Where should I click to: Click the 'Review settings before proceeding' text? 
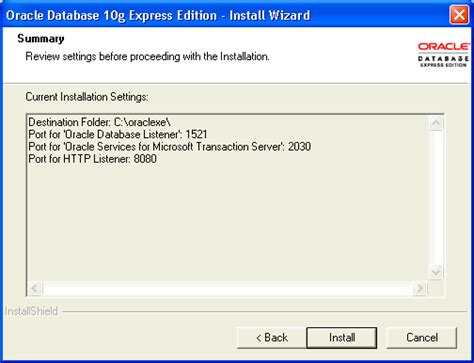pyautogui.click(x=147, y=56)
